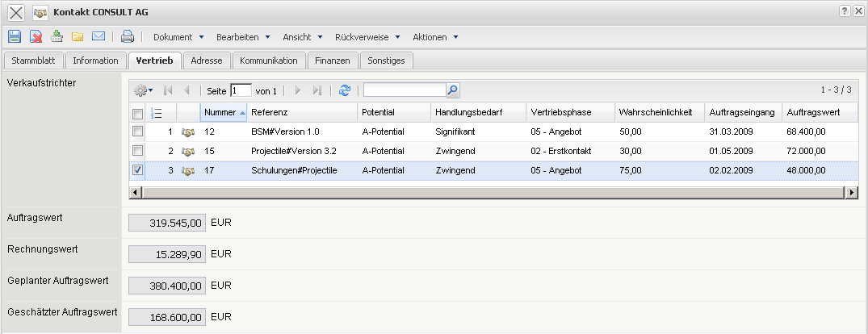
Task: Uncheck the checkbox for row 3
Action: pos(138,170)
